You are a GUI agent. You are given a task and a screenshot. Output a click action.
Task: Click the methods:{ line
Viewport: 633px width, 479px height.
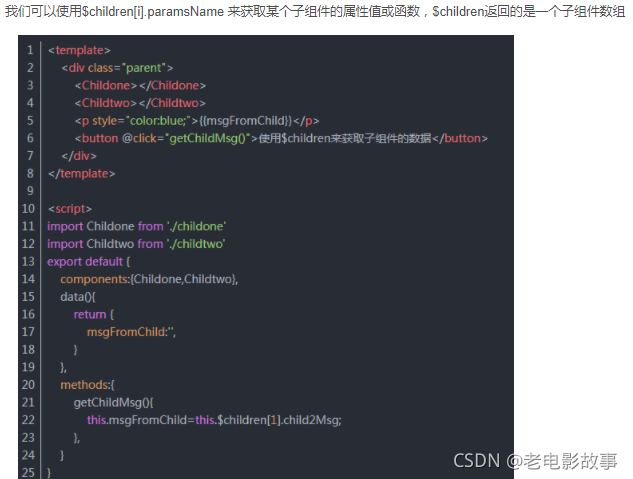pyautogui.click(x=88, y=385)
